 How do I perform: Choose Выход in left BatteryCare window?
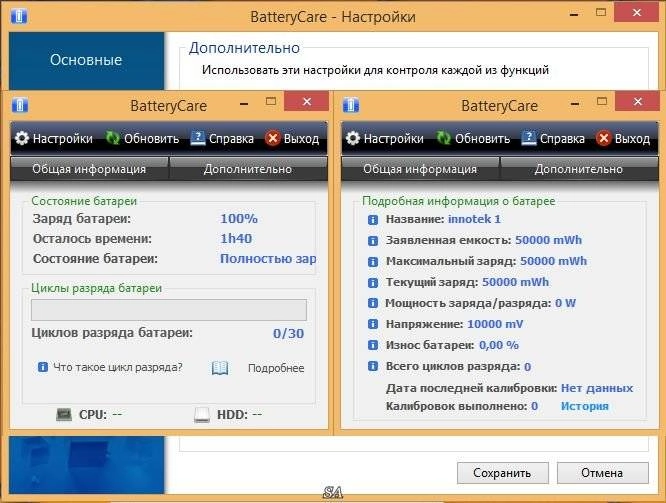tap(301, 138)
